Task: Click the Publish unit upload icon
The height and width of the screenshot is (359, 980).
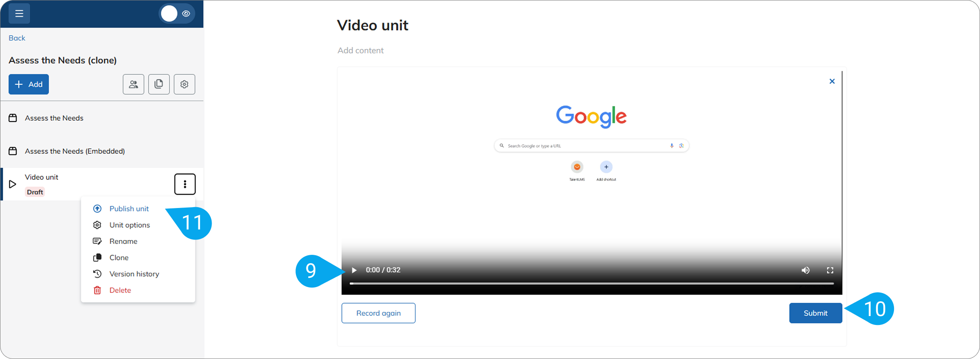Action: 97,208
